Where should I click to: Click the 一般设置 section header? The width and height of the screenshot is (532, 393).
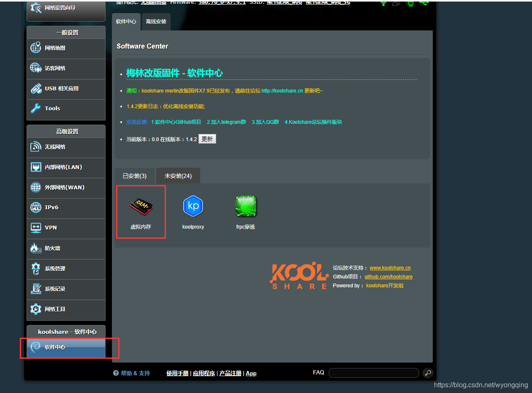click(x=67, y=33)
